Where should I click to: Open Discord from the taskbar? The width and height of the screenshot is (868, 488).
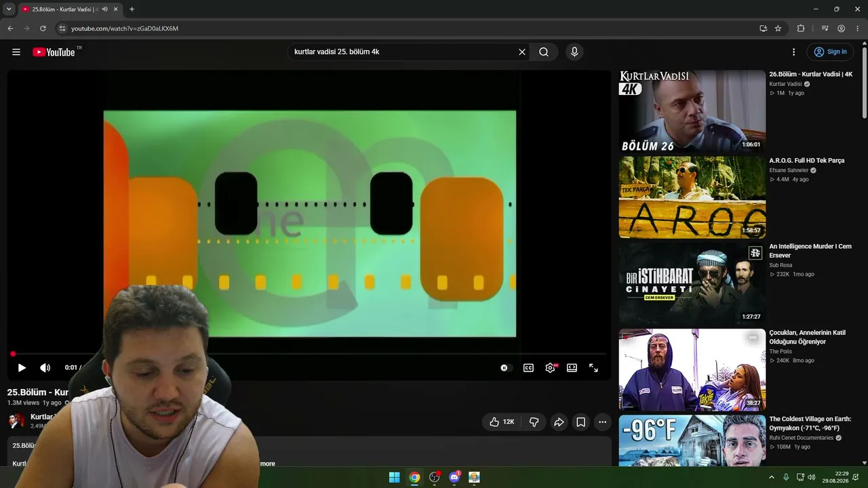pos(454,477)
